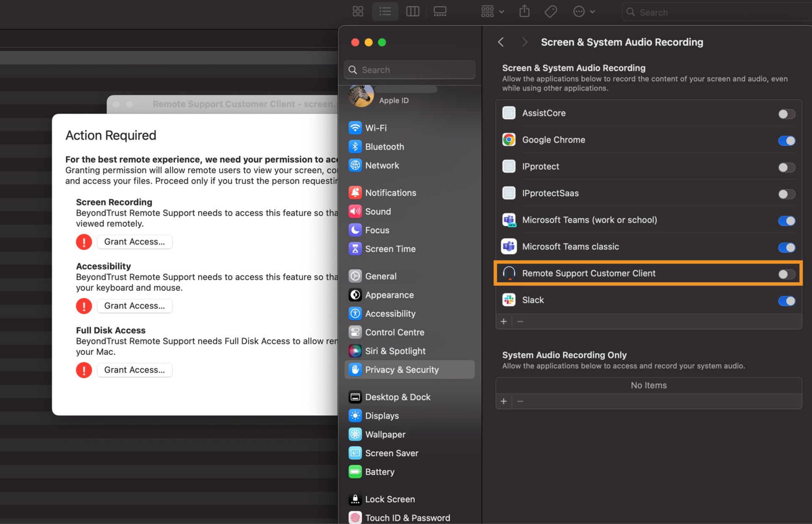Switch Finder to list view
The image size is (812, 524).
point(385,11)
